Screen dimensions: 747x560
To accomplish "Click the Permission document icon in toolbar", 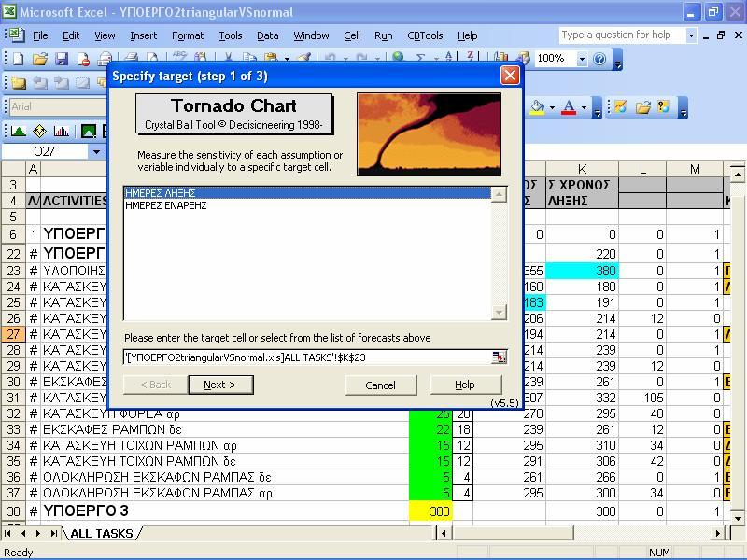I will (x=83, y=59).
